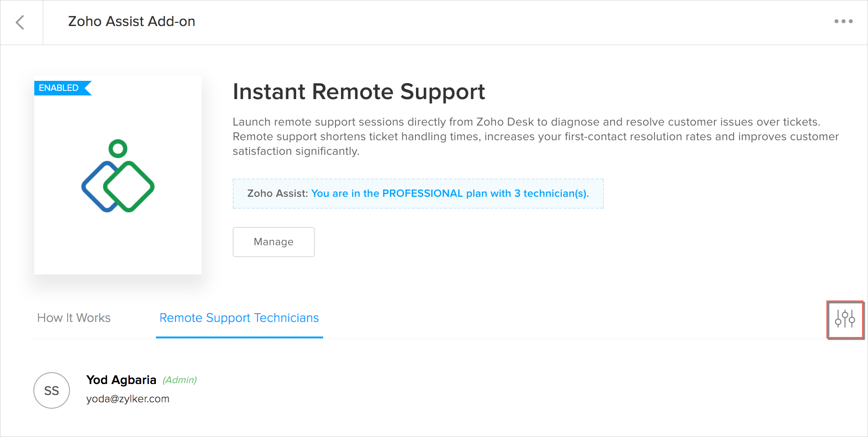868x437 pixels.
Task: Click the "Launch remote support sessions" sentence
Action: [x=526, y=122]
